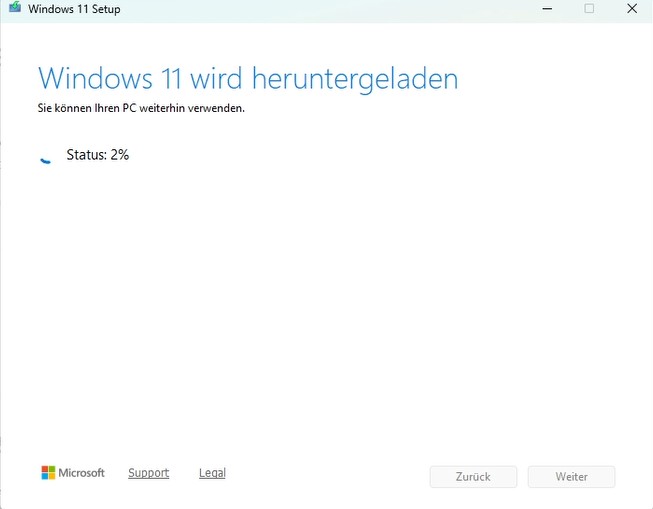The width and height of the screenshot is (653, 509).
Task: Open the Support link
Action: (149, 473)
